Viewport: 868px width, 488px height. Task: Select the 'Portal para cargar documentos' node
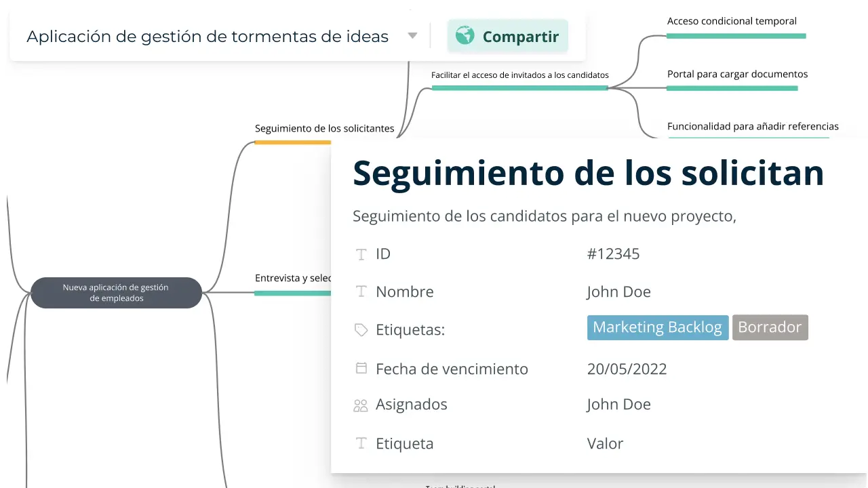[738, 74]
